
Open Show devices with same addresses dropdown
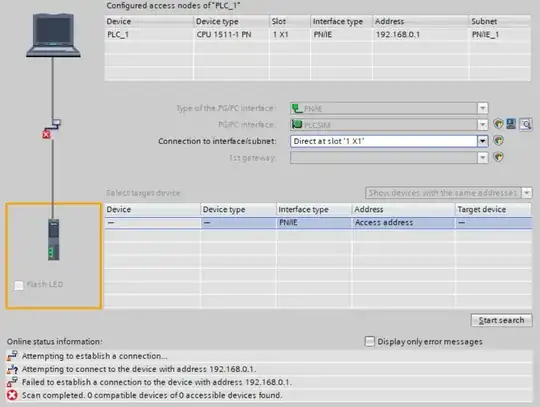[x=527, y=192]
